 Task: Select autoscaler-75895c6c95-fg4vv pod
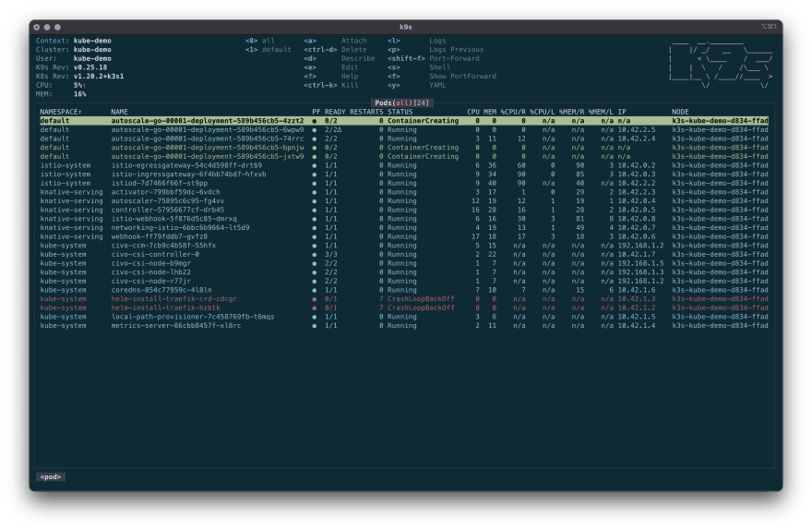(404, 200)
